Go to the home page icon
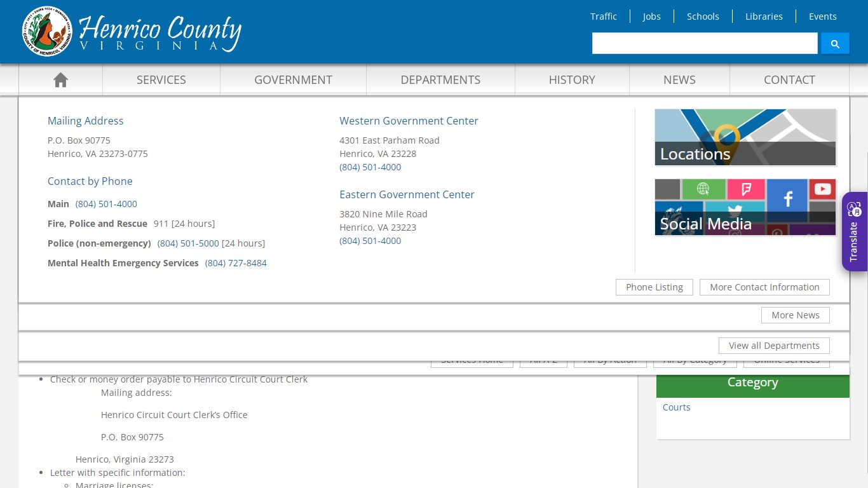The height and width of the screenshot is (488, 868). (60, 79)
